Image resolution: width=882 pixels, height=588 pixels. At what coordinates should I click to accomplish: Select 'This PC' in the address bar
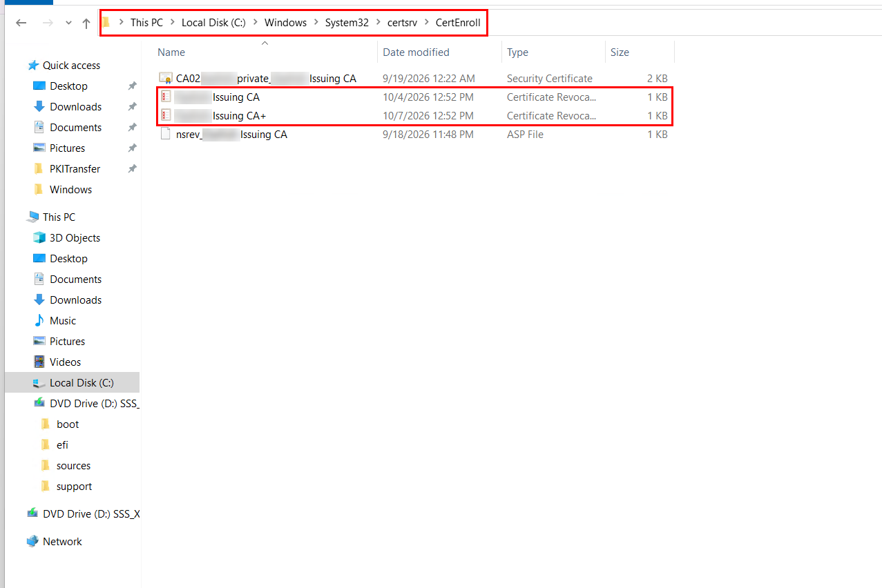tap(146, 22)
